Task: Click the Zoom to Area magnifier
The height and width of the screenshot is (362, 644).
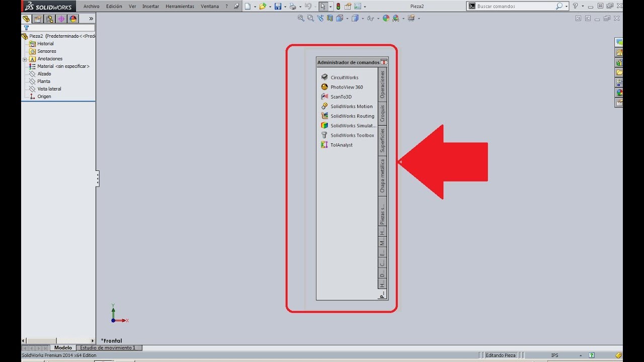Action: click(310, 18)
